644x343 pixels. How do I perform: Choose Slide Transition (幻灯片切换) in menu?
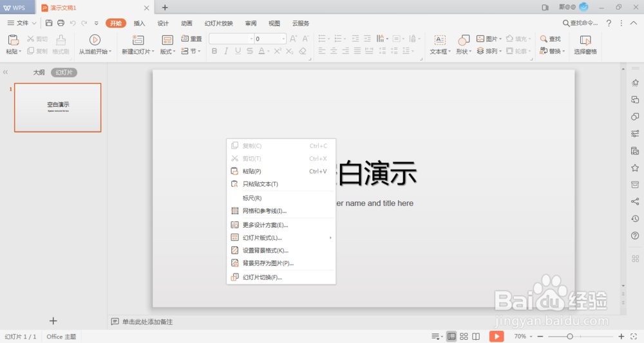click(x=281, y=277)
